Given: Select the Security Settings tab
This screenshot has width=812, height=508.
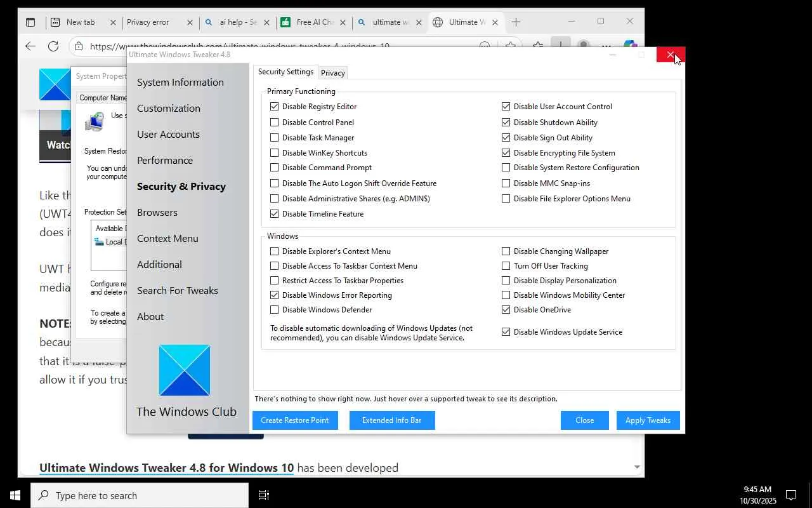Looking at the screenshot, I should tap(285, 72).
